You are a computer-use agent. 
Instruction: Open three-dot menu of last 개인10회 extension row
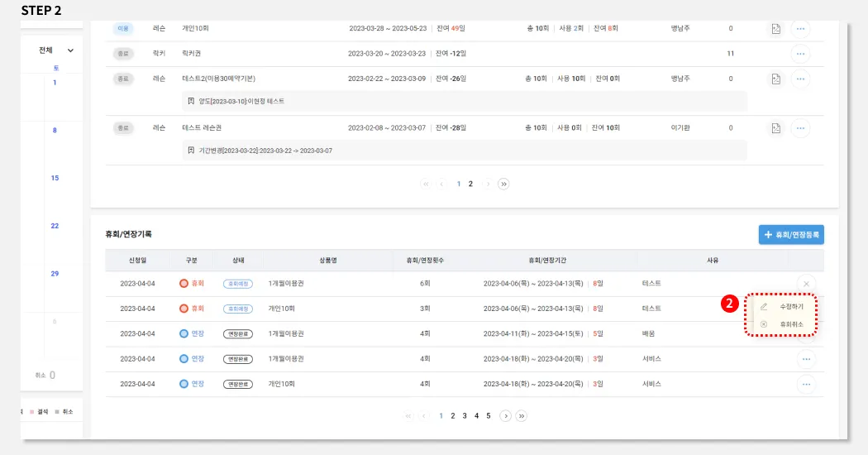(x=806, y=384)
